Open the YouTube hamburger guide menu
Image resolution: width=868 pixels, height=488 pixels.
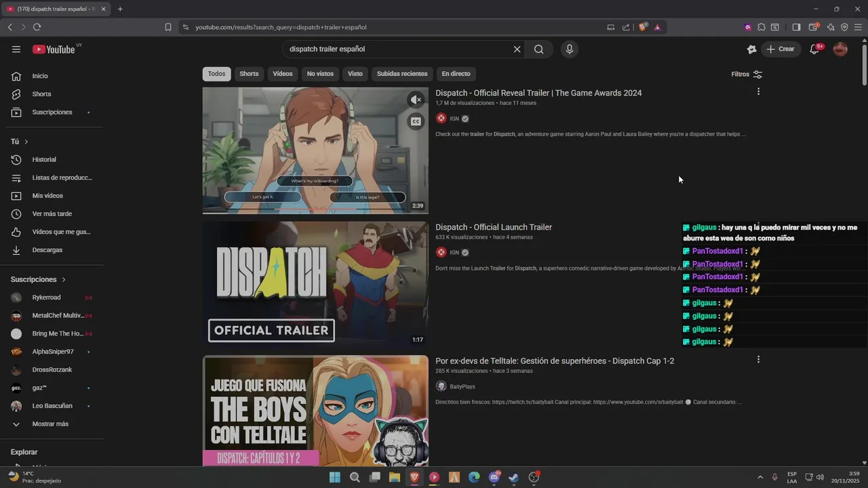(x=16, y=49)
